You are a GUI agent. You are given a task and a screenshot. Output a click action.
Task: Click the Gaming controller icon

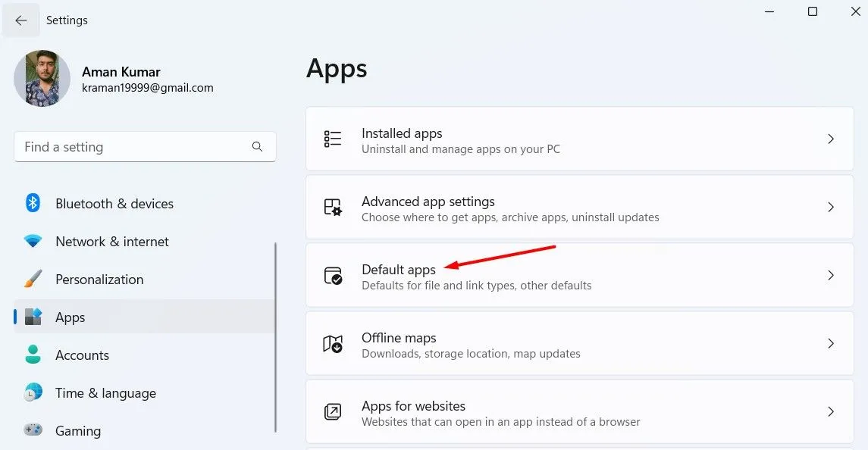pos(32,430)
